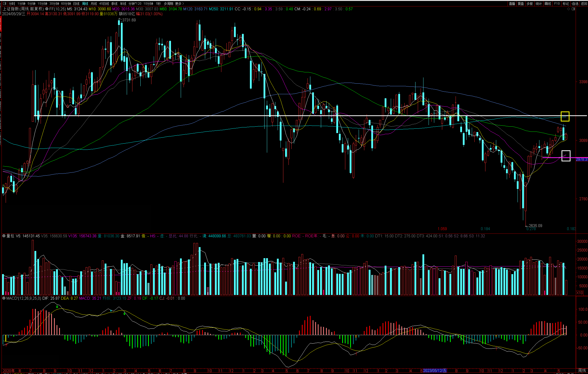Open the 复盘 replay function

tap(521, 4)
